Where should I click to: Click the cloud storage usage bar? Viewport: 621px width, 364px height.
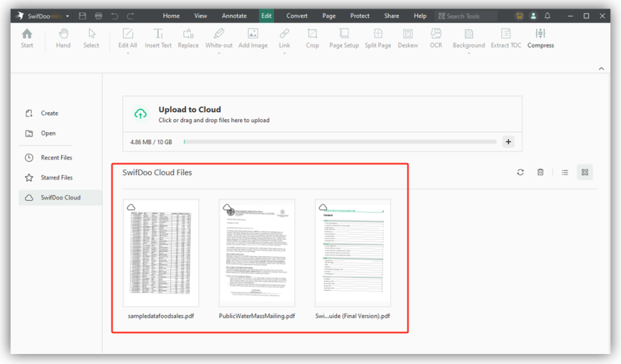click(340, 141)
